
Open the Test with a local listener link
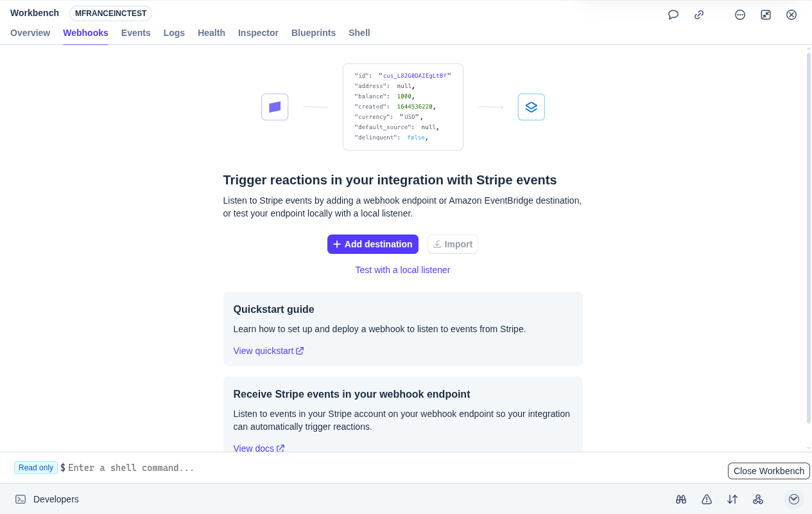coord(402,270)
